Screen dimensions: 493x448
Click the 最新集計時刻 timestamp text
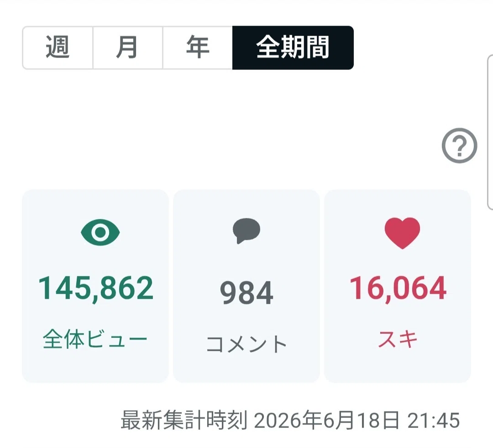(184, 420)
